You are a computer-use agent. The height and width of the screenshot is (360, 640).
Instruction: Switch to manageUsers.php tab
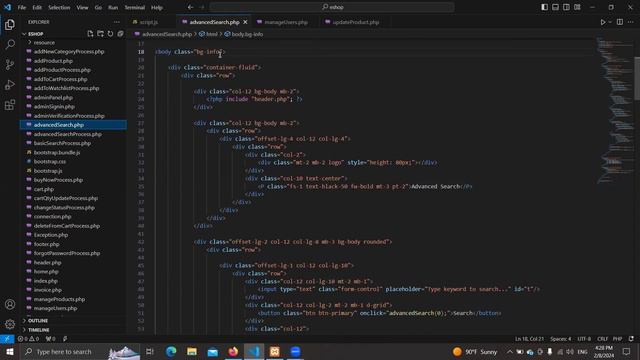coord(286,22)
